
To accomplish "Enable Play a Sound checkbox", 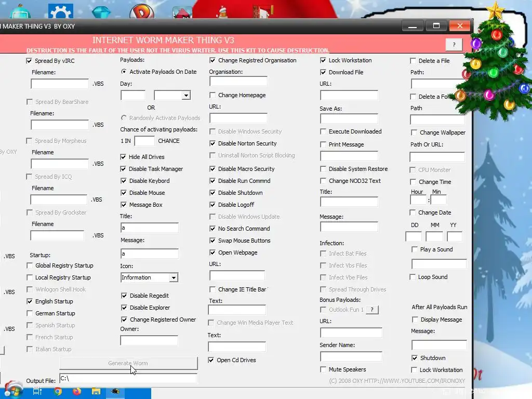I will pyautogui.click(x=414, y=249).
